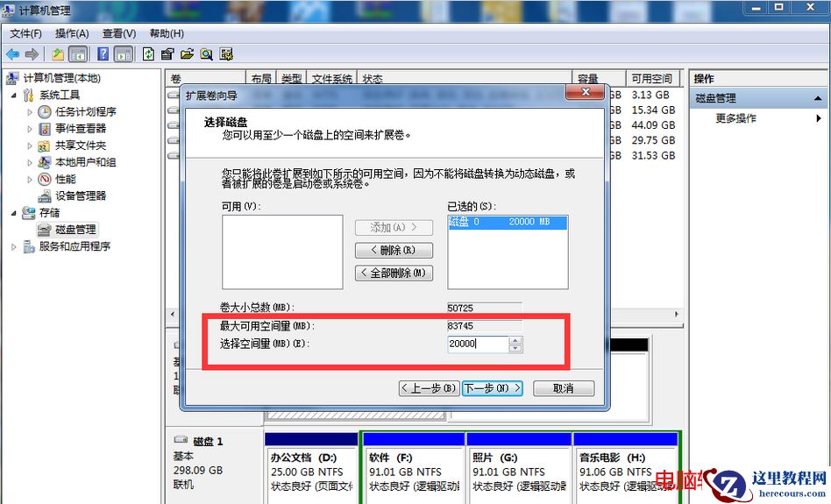Expand the 任务计划程序 node arrow
This screenshot has height=504, width=831.
(30, 112)
